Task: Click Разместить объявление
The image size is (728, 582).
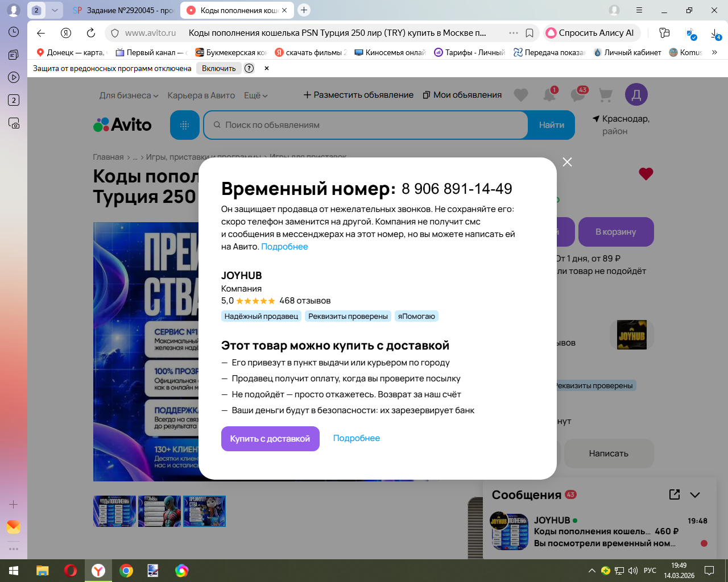Action: click(x=358, y=95)
